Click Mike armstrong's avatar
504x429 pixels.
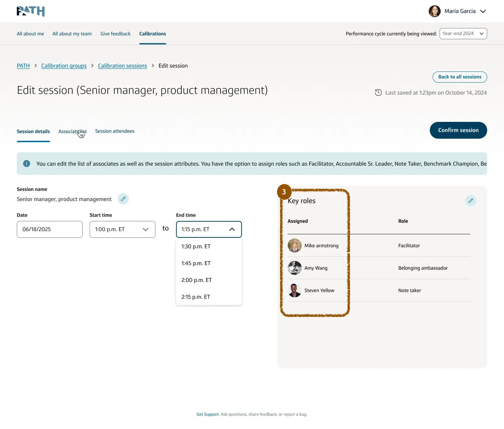point(295,246)
